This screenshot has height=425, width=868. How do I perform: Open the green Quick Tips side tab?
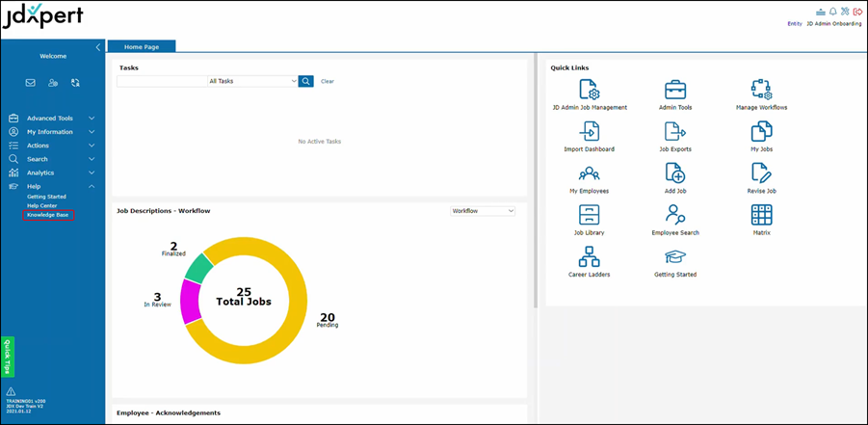pyautogui.click(x=8, y=356)
